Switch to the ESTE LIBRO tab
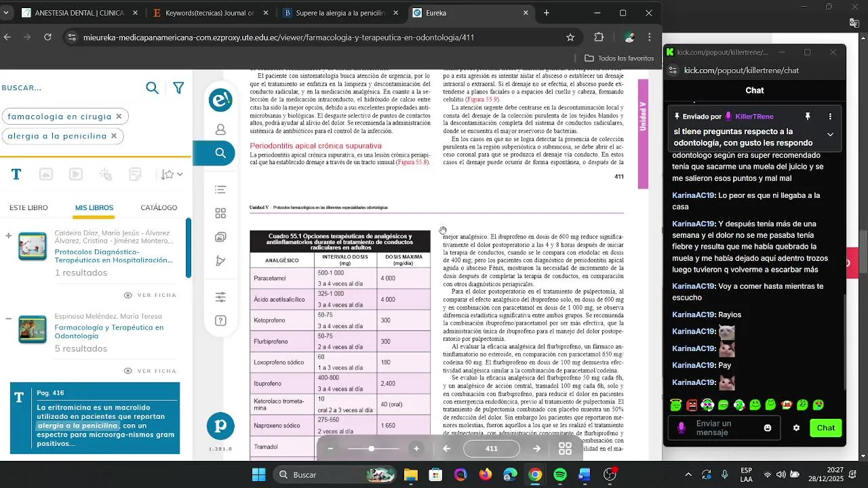Image resolution: width=868 pixels, height=488 pixels. (28, 207)
